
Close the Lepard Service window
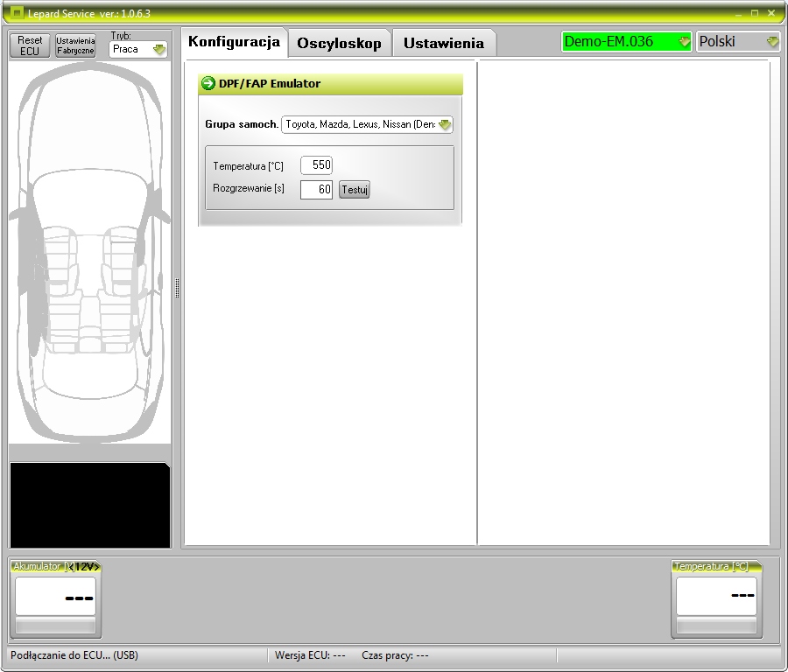[x=771, y=13]
